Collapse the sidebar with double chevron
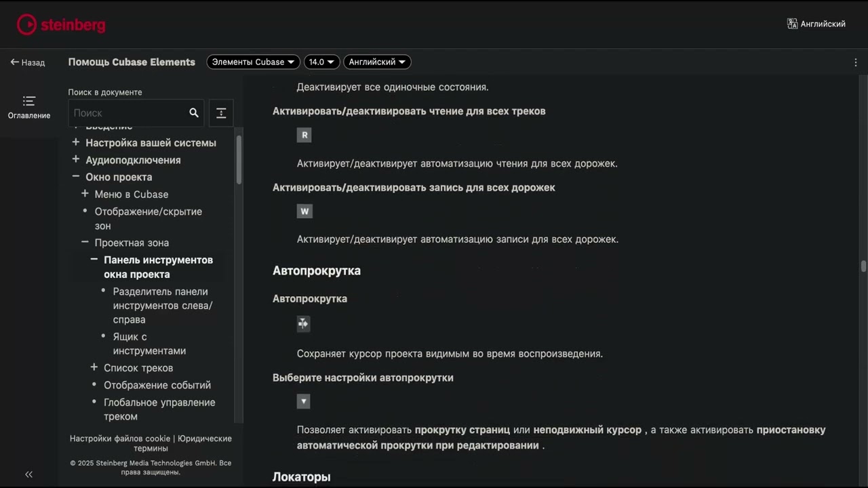The image size is (868, 488). click(x=28, y=474)
